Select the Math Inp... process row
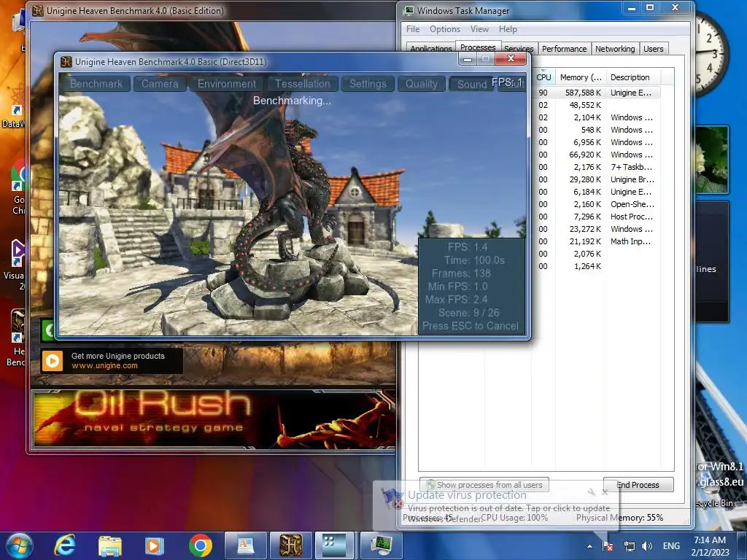Screen dimensions: 747x560 [x=595, y=241]
